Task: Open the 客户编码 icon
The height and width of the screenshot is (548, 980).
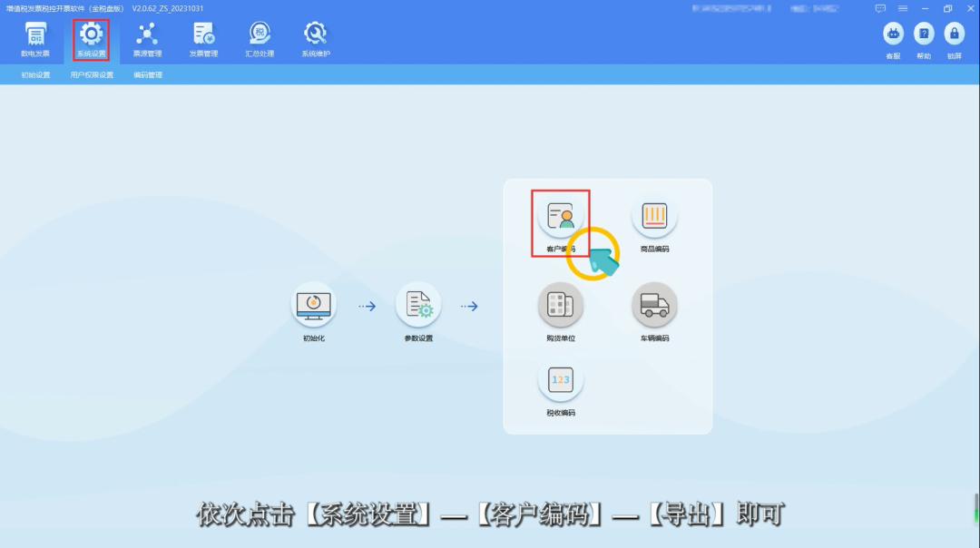Action: (561, 216)
